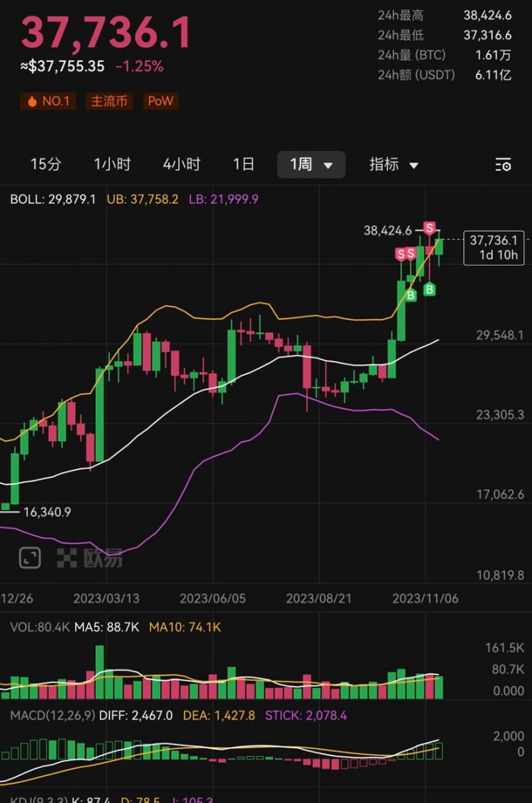Image resolution: width=532 pixels, height=803 pixels.
Task: Tap the 161.5K volume axis label
Action: pyautogui.click(x=504, y=648)
